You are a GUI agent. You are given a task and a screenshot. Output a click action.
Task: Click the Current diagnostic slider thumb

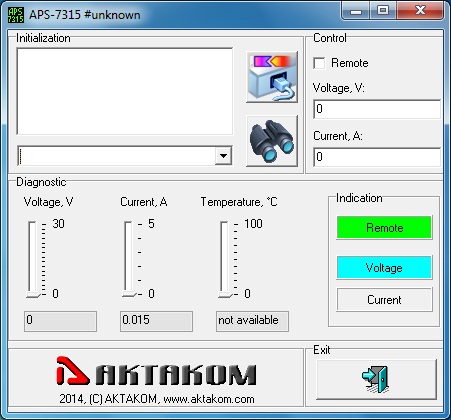point(129,294)
